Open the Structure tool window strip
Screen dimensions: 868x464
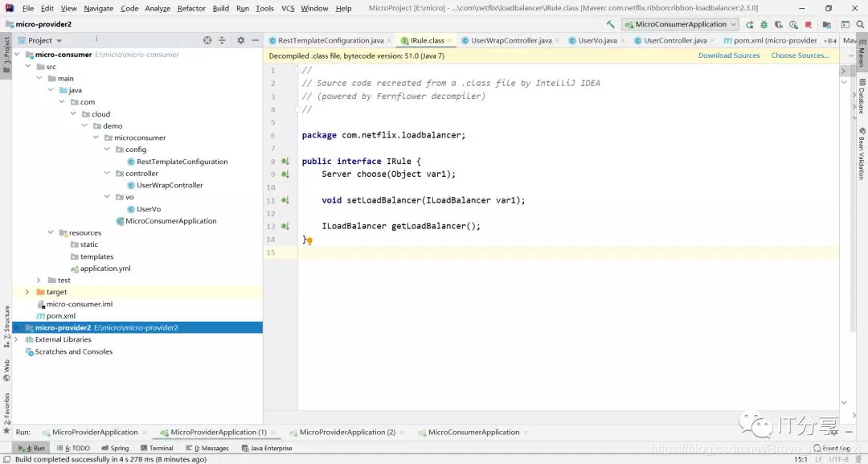[x=6, y=326]
